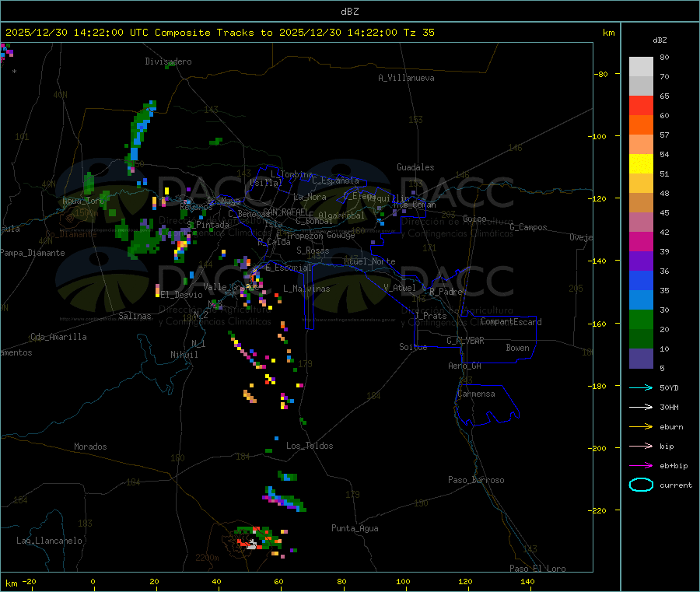Click the 'dBZ' title at top center
This screenshot has width=700, height=592.
[349, 12]
